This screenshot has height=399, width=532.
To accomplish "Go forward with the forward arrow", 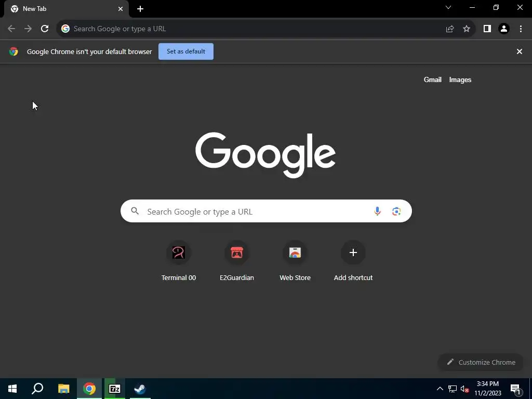I will pos(28,29).
